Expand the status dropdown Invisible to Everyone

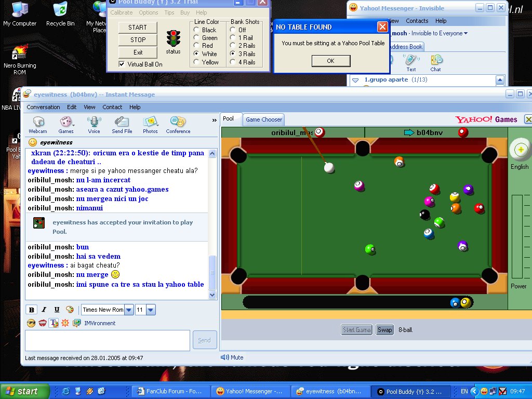[x=466, y=33]
